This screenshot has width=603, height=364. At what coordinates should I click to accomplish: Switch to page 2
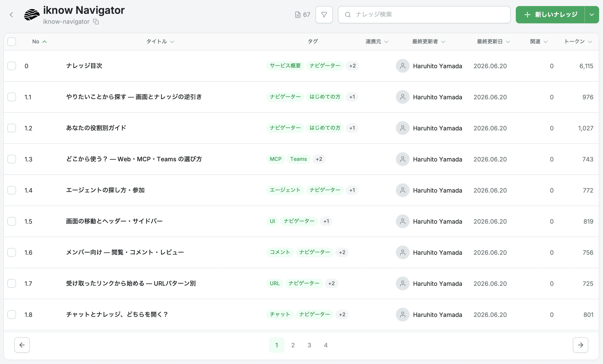click(x=293, y=345)
